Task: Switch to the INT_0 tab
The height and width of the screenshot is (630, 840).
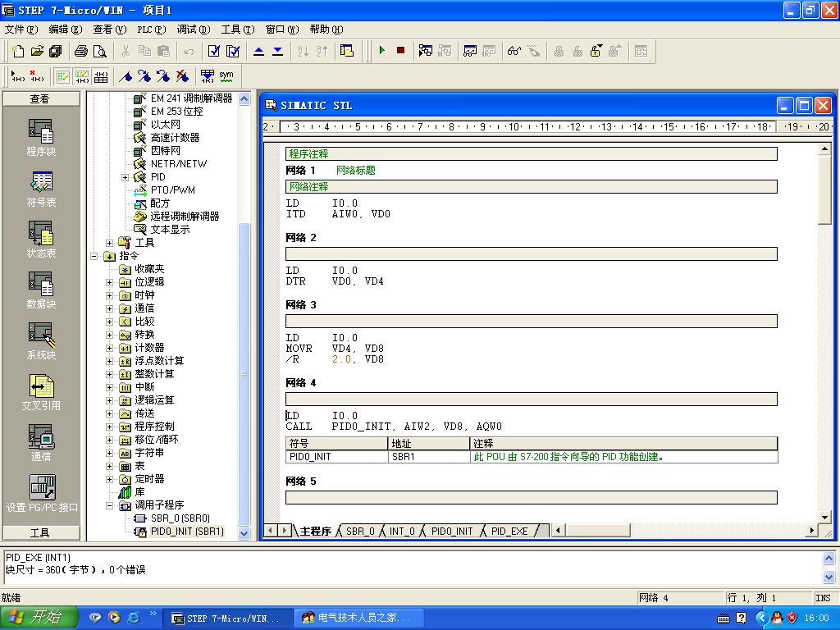Action: pyautogui.click(x=402, y=531)
